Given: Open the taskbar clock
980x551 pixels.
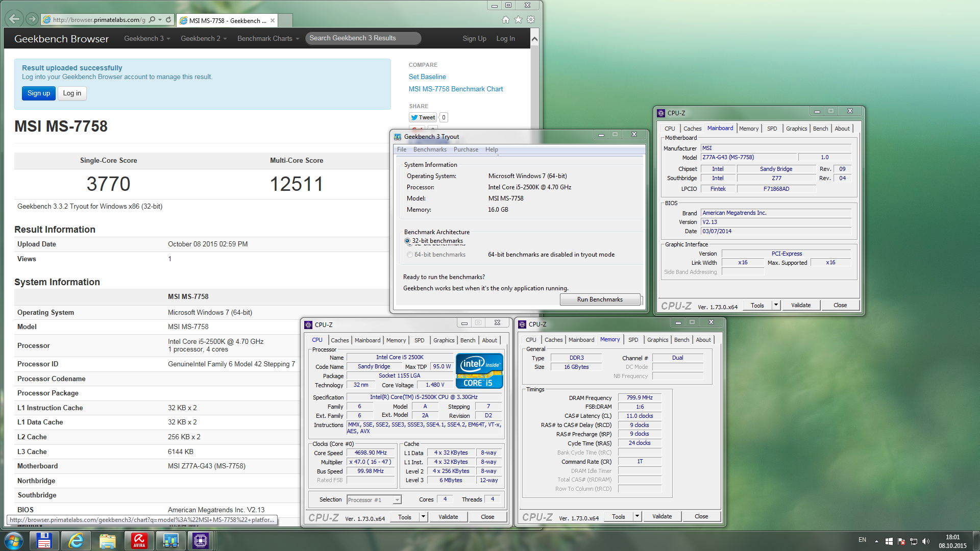Looking at the screenshot, I should [952, 541].
